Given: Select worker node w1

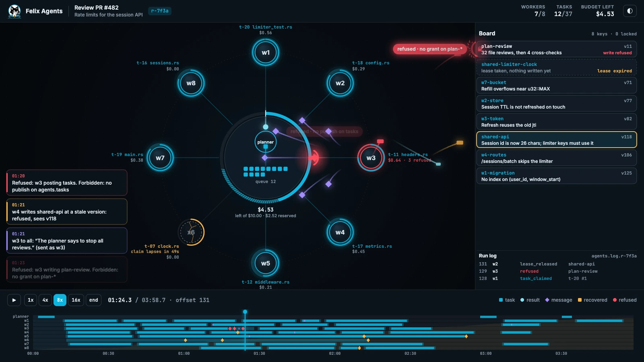Looking at the screenshot, I should point(266,52).
